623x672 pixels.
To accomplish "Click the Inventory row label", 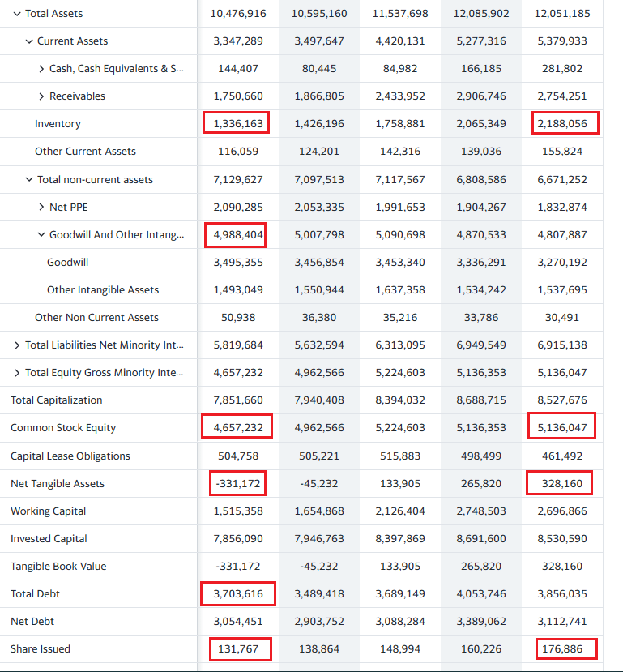I will (58, 124).
